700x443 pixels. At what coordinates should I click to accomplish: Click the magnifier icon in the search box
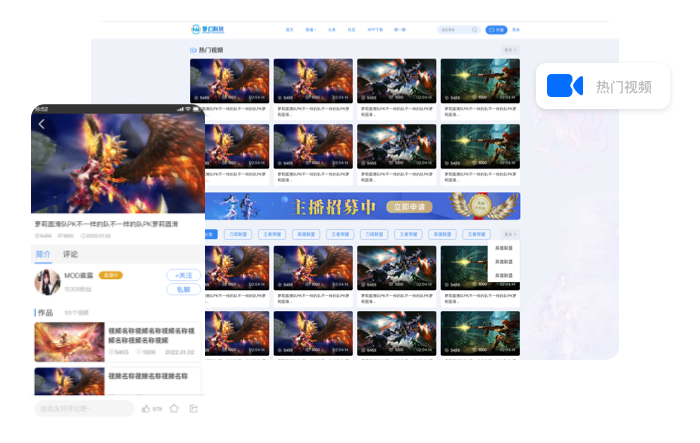click(x=475, y=29)
